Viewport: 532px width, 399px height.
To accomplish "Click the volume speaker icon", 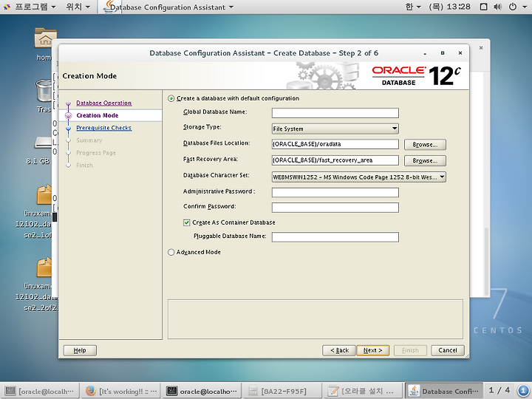I will [498, 7].
